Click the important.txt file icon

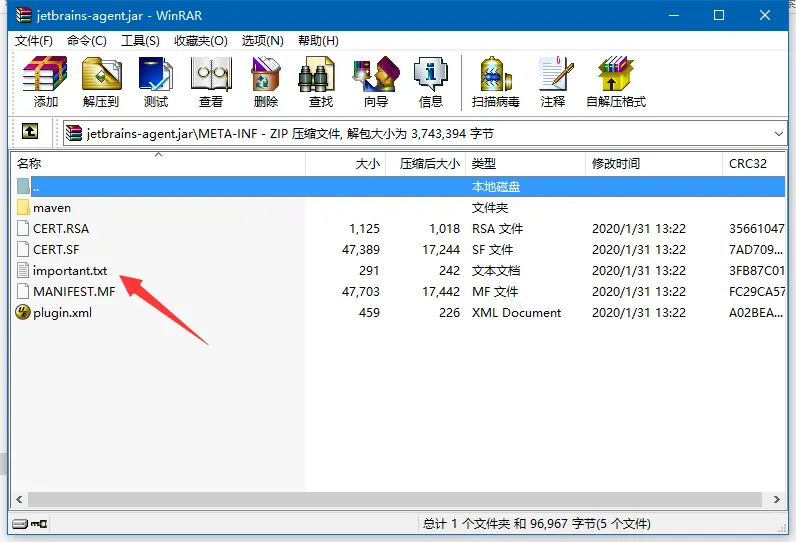[x=23, y=270]
